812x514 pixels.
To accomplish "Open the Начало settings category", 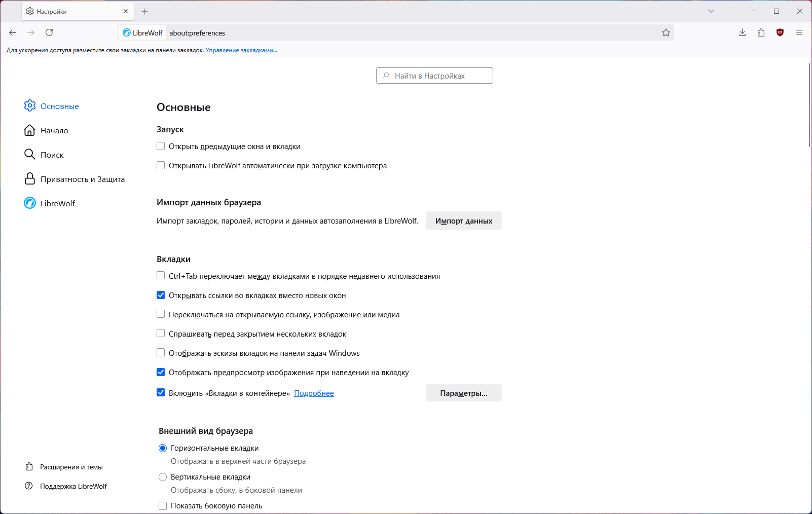I will [x=54, y=131].
